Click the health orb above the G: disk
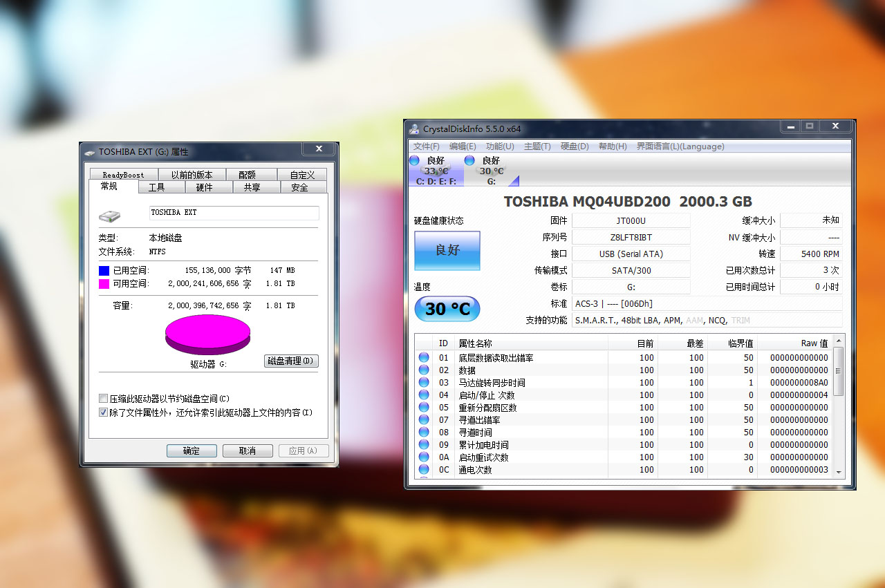 (x=469, y=160)
